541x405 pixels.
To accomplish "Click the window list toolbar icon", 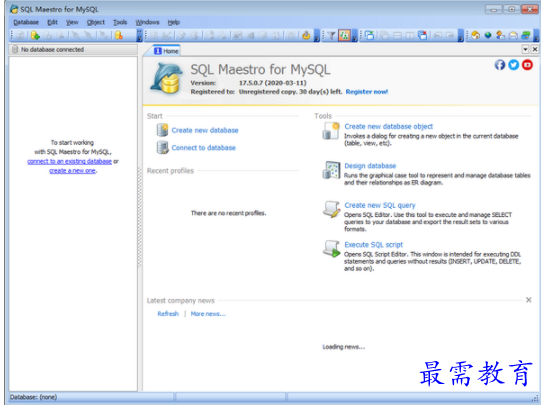I will pyautogui.click(x=370, y=35).
